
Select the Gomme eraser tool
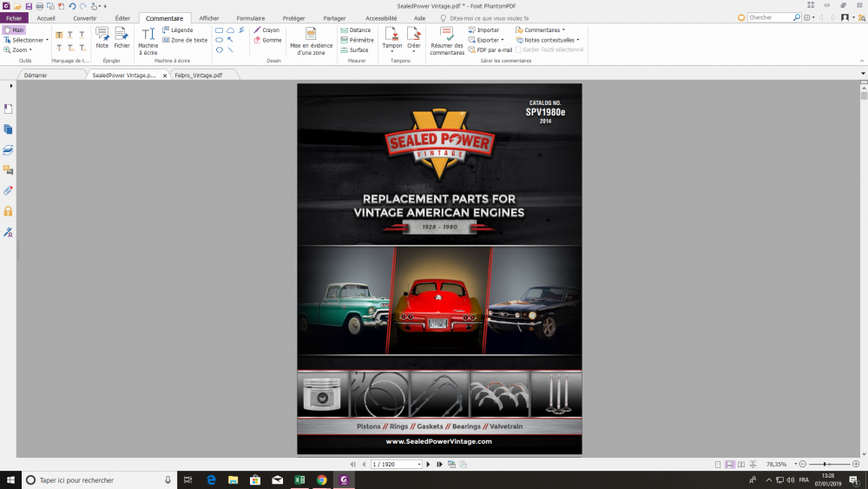click(267, 40)
